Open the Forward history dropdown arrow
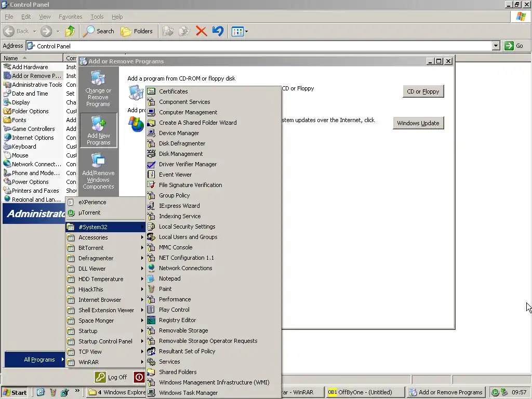 (58, 32)
